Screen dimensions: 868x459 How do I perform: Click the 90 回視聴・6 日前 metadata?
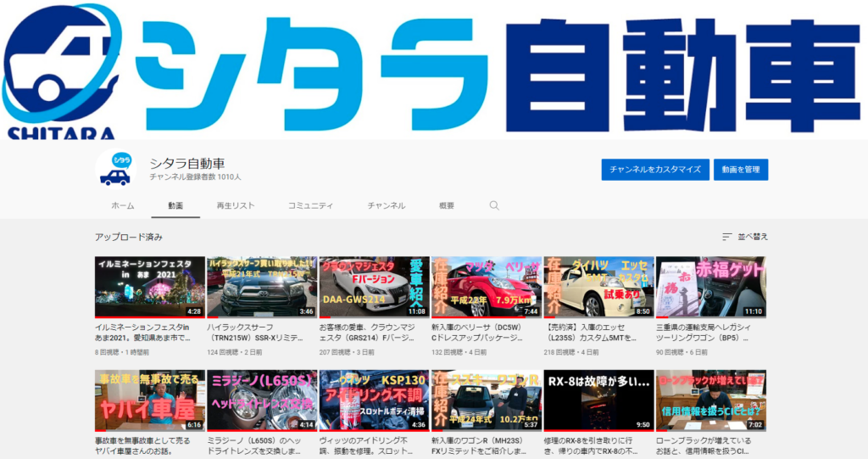(682, 352)
